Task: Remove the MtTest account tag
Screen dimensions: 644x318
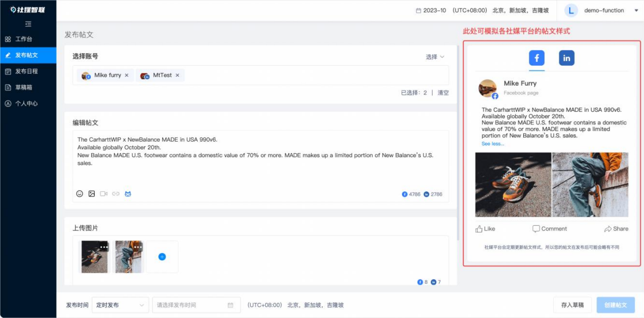Action: (x=177, y=75)
